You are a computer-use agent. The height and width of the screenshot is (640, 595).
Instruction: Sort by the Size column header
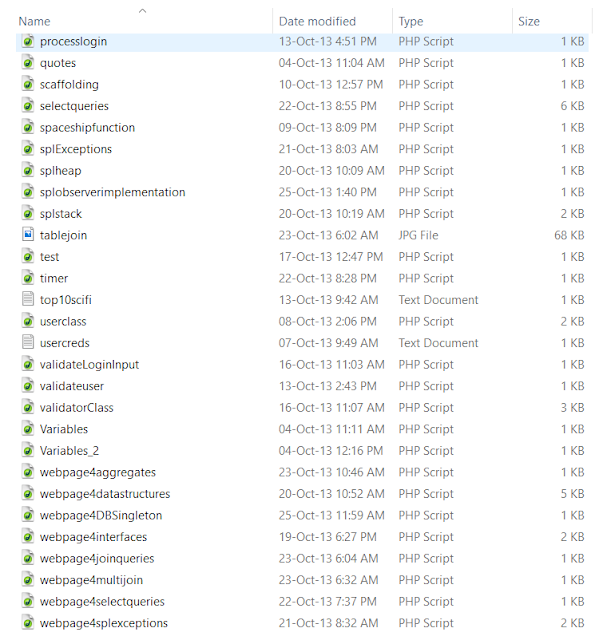(x=528, y=21)
